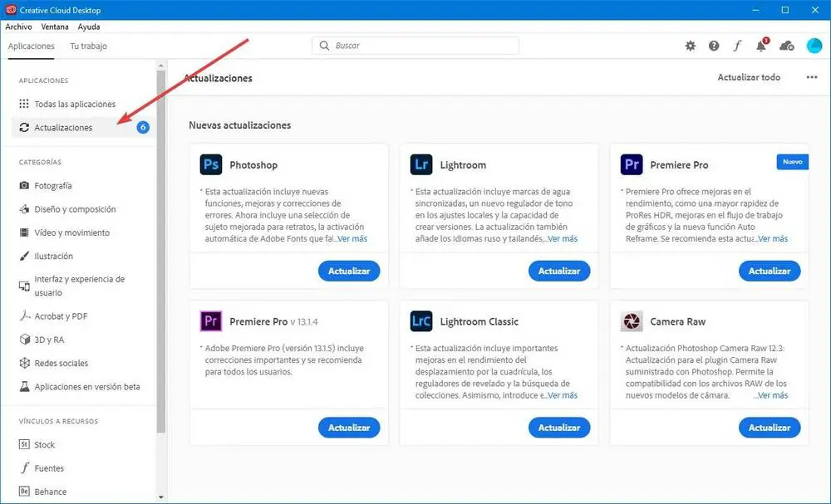This screenshot has height=504, width=831.
Task: Select Actualizaciones in the sidebar
Action: pyautogui.click(x=82, y=127)
